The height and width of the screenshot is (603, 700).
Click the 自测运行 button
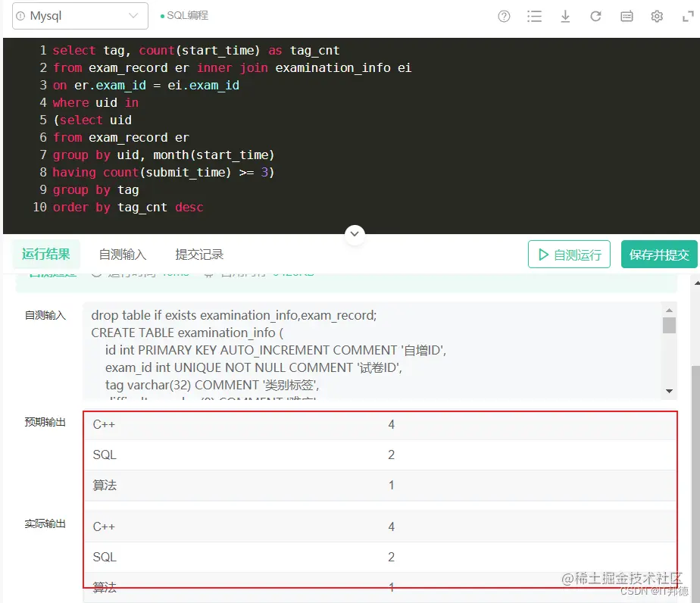tap(569, 255)
